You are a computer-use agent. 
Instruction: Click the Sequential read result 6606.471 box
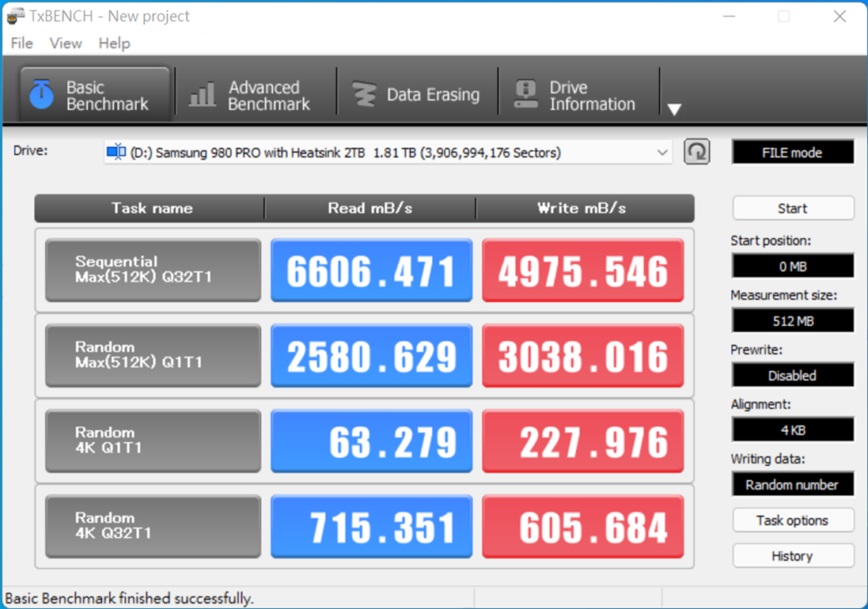coord(371,270)
